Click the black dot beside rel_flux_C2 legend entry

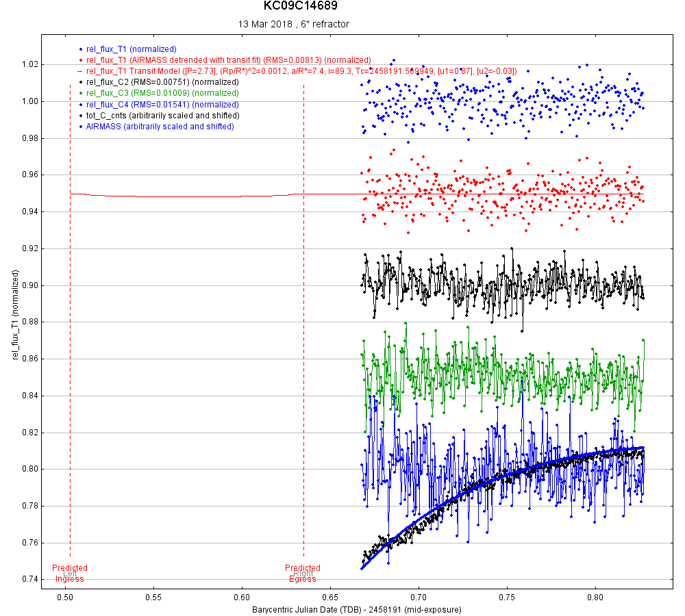click(81, 82)
